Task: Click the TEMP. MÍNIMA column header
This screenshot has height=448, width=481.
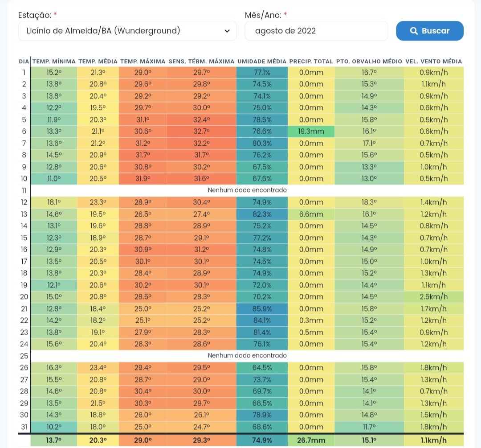Action: pyautogui.click(x=54, y=62)
